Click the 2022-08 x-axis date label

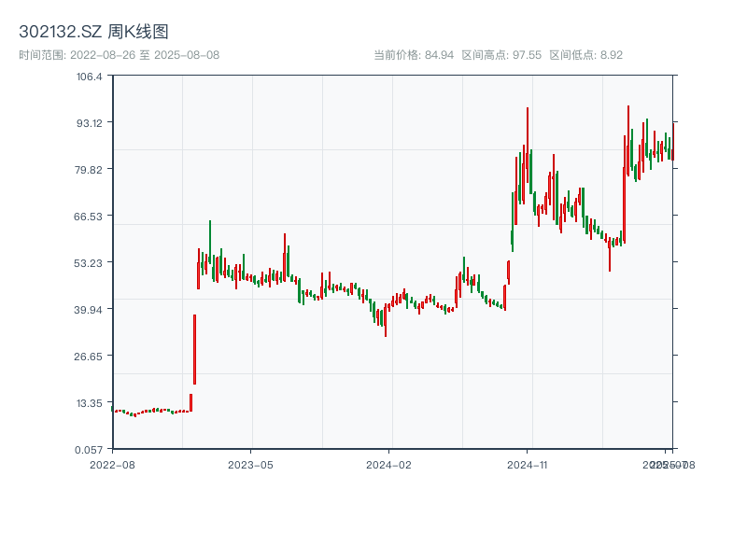click(112, 464)
